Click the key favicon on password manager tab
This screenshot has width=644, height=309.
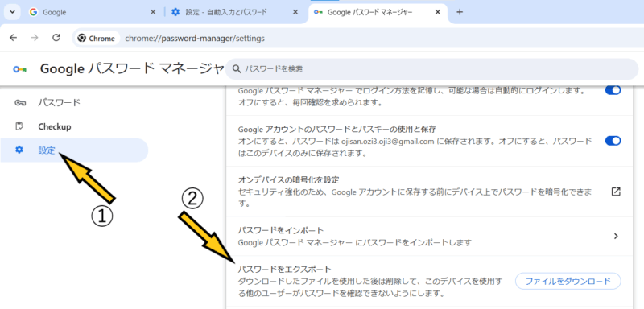tap(318, 12)
